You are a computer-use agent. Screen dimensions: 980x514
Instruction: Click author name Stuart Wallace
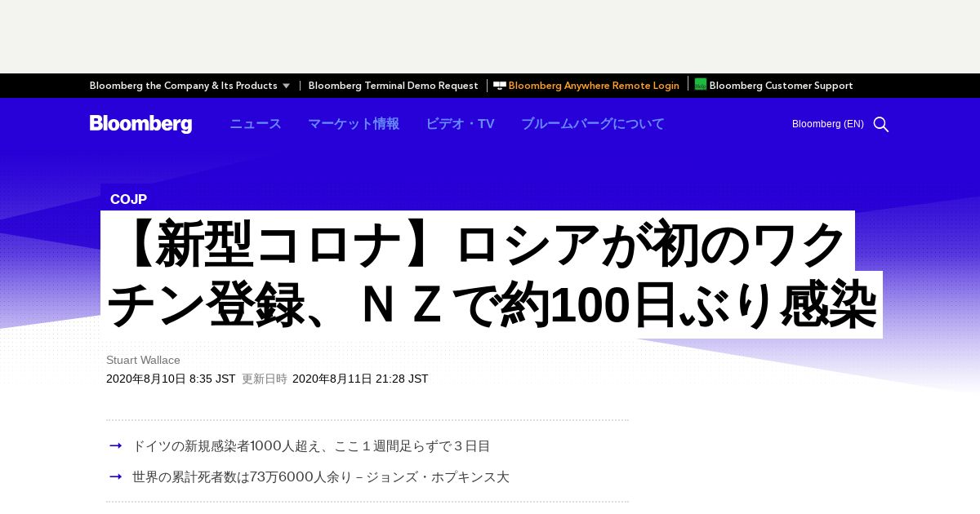click(x=143, y=360)
